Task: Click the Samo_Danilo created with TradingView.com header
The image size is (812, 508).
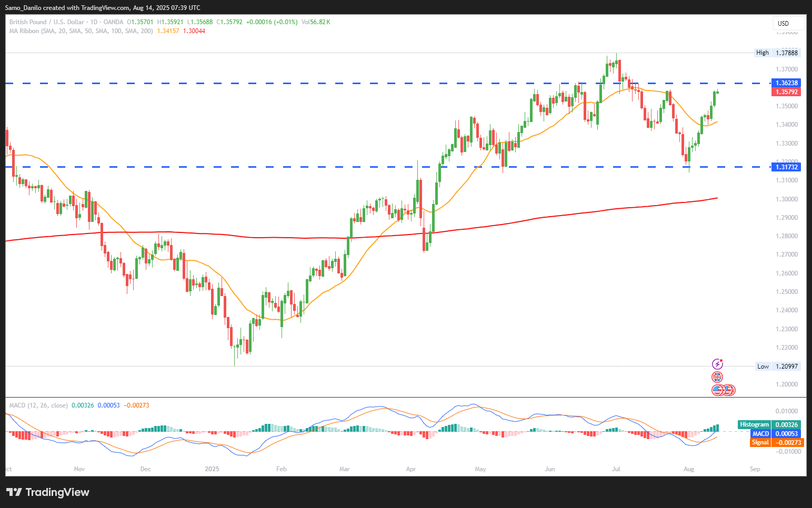Action: coord(103,8)
